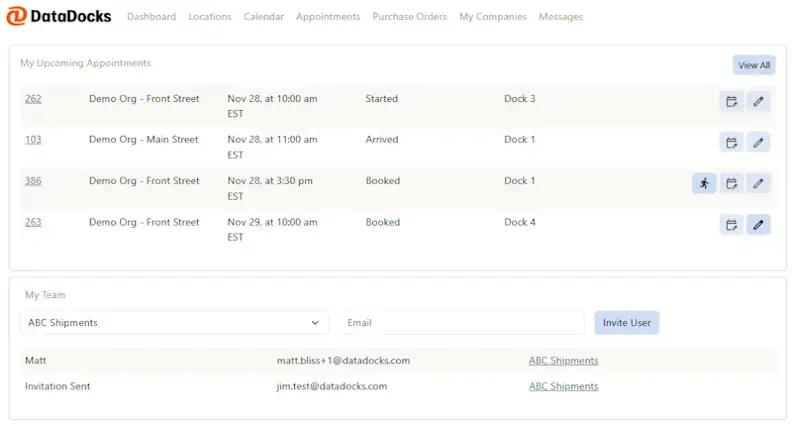Open ABC Shipments link in Matt's row

coord(563,361)
